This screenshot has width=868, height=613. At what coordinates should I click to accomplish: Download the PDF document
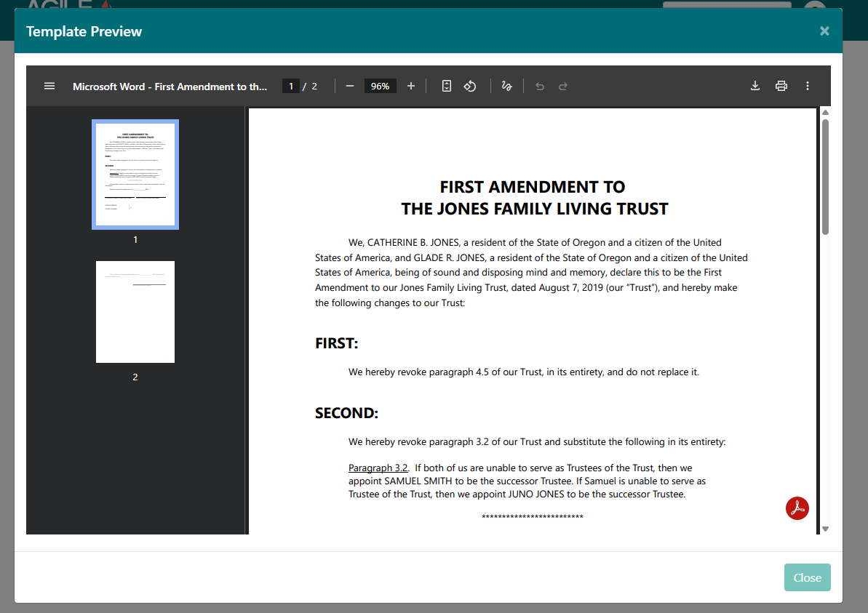coord(755,86)
